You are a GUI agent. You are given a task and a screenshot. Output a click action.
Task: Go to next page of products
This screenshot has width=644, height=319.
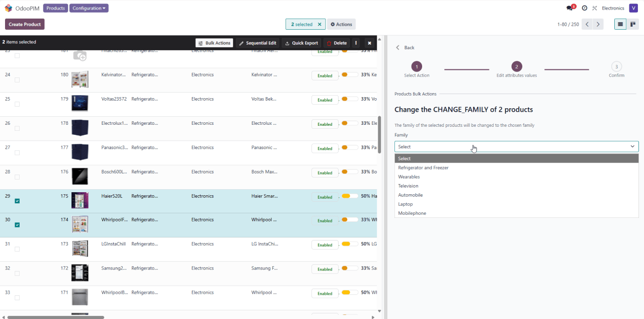point(598,24)
